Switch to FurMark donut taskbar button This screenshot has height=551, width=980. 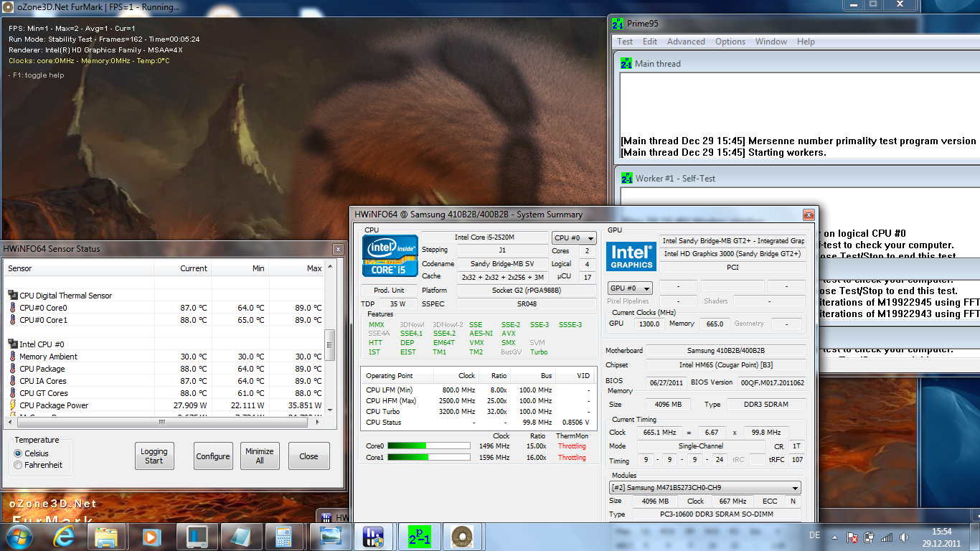(x=462, y=537)
